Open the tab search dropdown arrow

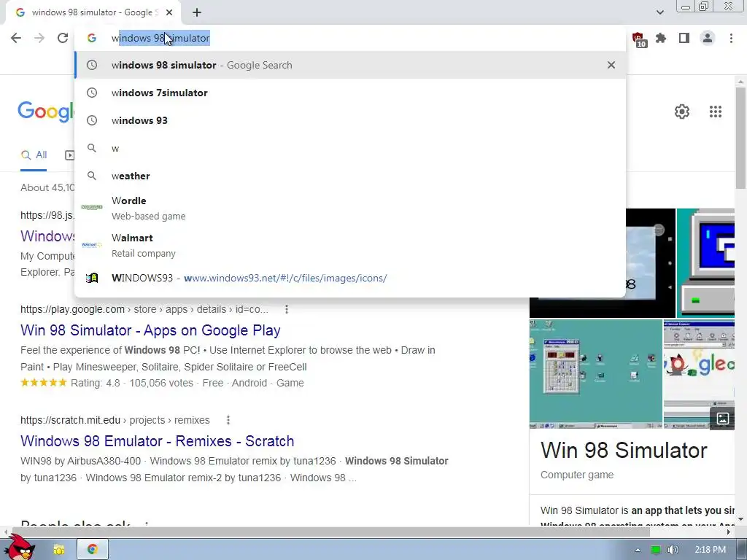click(659, 12)
